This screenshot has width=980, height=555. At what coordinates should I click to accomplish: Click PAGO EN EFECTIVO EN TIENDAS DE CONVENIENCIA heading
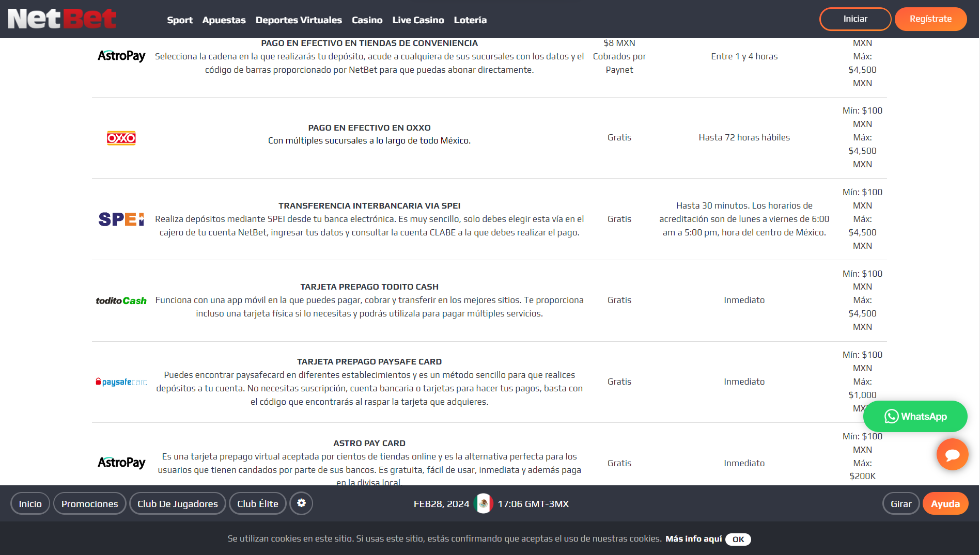click(x=369, y=43)
